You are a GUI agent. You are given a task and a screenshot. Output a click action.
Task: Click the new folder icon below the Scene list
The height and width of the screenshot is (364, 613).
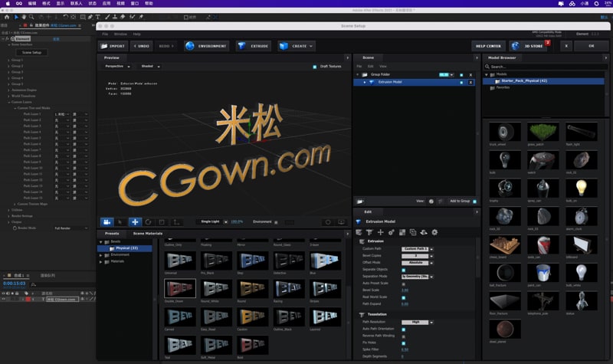pos(360,202)
